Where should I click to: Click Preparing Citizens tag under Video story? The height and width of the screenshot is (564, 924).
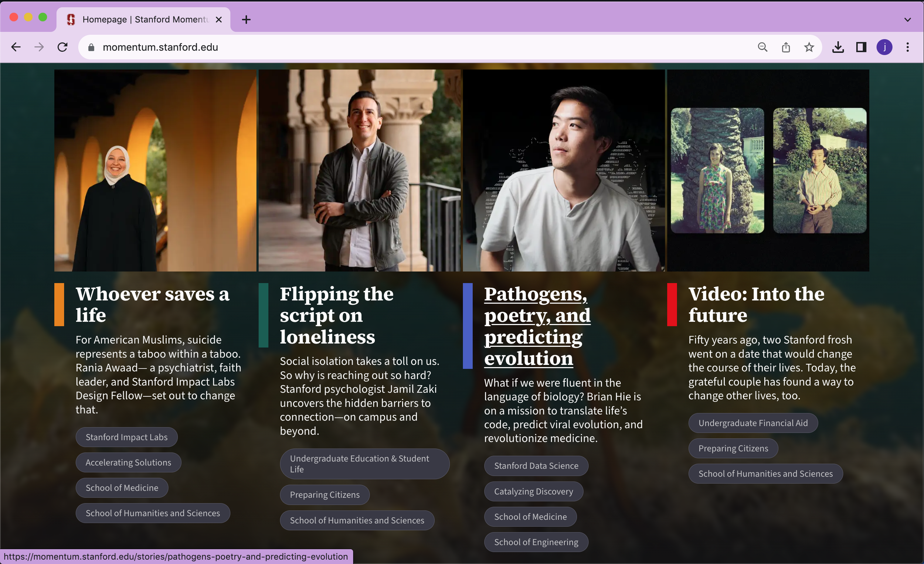tap(733, 448)
